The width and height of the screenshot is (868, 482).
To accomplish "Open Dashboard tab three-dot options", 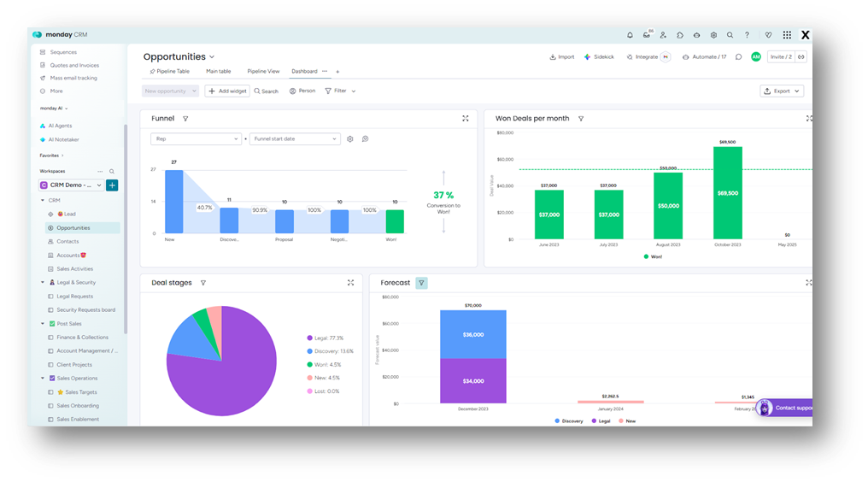I will click(325, 72).
